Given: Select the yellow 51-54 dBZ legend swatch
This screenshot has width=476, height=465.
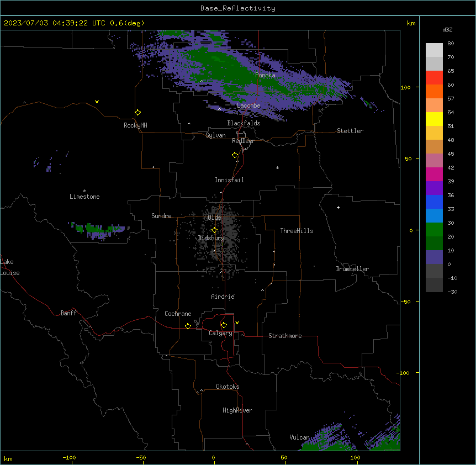Looking at the screenshot, I should pyautogui.click(x=434, y=119).
